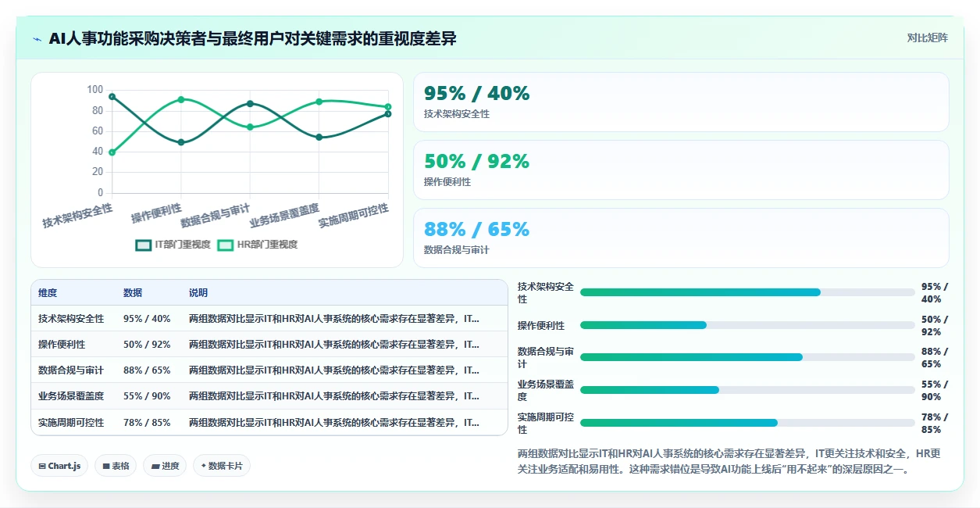Click the IT data point at 数据合规与审计
980x508 pixels.
point(250,103)
